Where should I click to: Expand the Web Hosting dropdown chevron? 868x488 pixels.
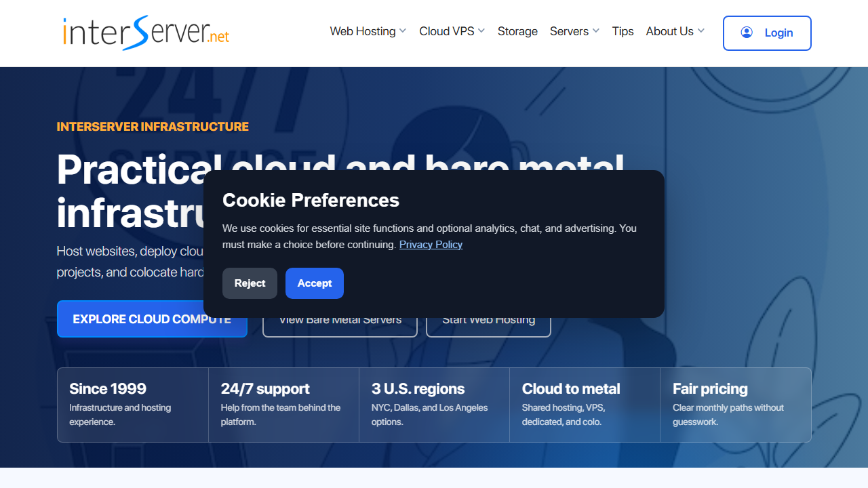coord(403,31)
